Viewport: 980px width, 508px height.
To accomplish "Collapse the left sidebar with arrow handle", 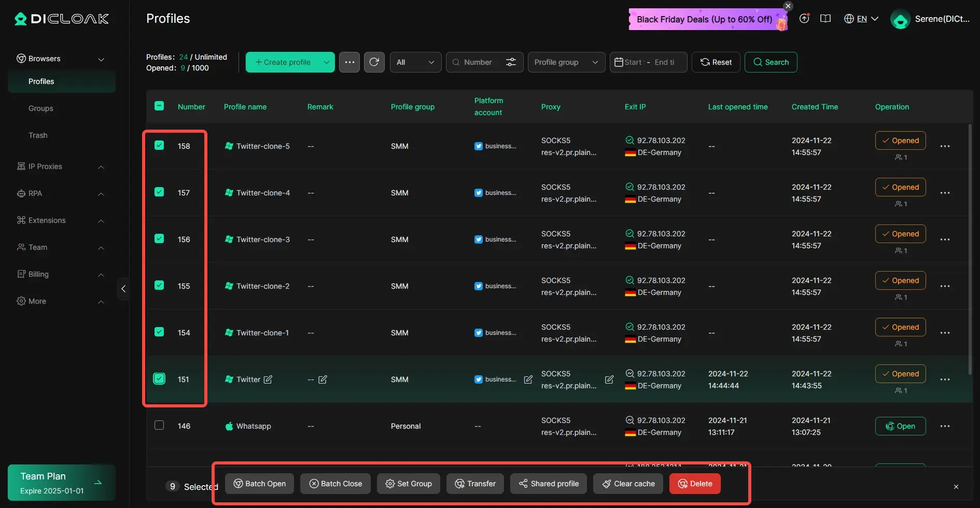I will (x=123, y=289).
